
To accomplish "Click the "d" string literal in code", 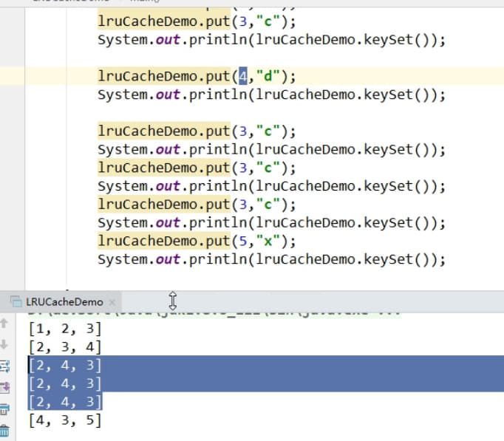I will 268,76.
